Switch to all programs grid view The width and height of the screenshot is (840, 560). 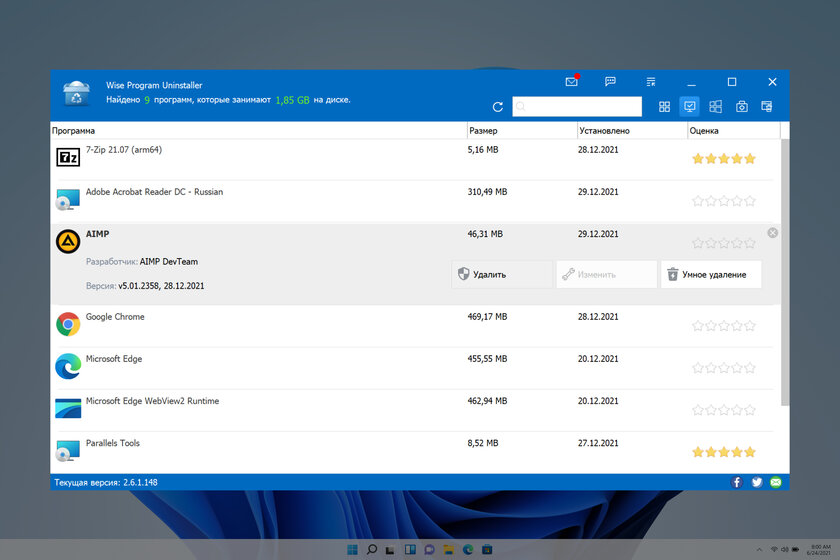pyautogui.click(x=664, y=107)
